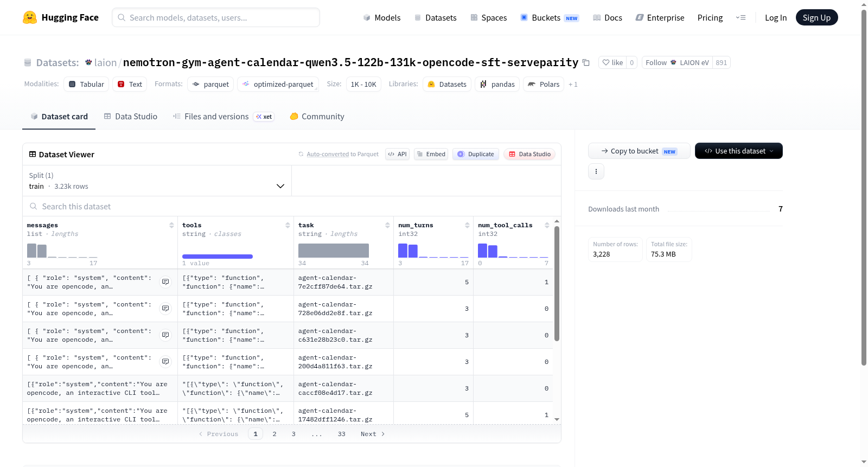This screenshot has height=467, width=868.
Task: Go to page 3 of results
Action: tap(293, 434)
